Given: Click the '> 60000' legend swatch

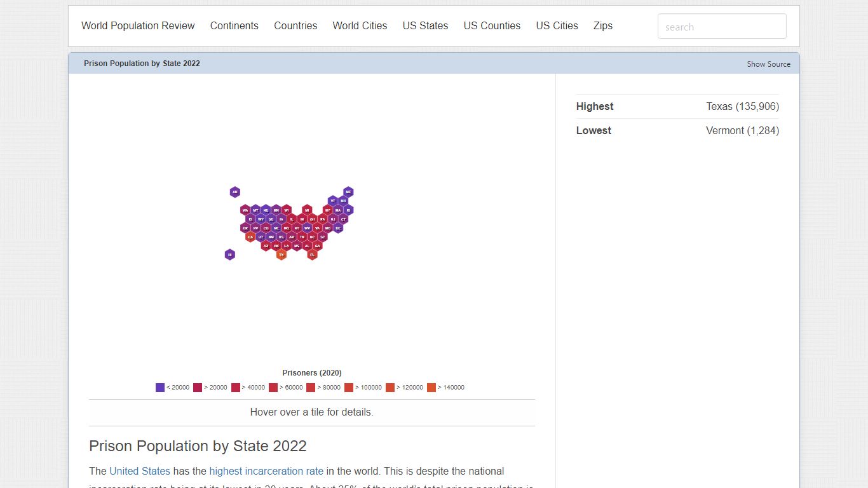Looking at the screenshot, I should tap(273, 388).
